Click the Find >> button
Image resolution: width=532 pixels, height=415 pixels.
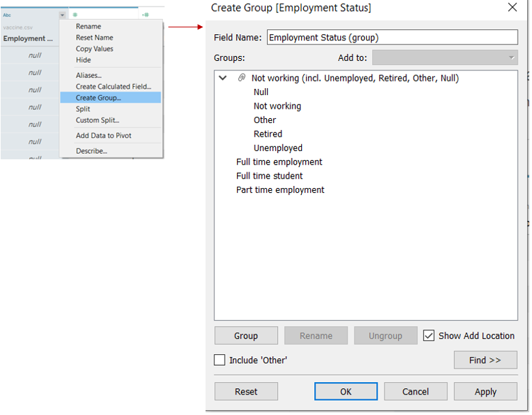click(x=485, y=360)
